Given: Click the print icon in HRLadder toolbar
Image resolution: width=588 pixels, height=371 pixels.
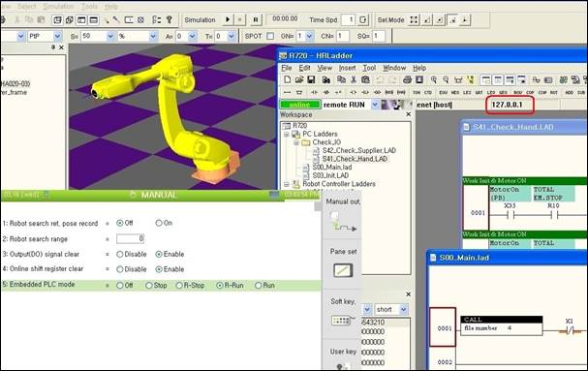Looking at the screenshot, I should click(407, 79).
